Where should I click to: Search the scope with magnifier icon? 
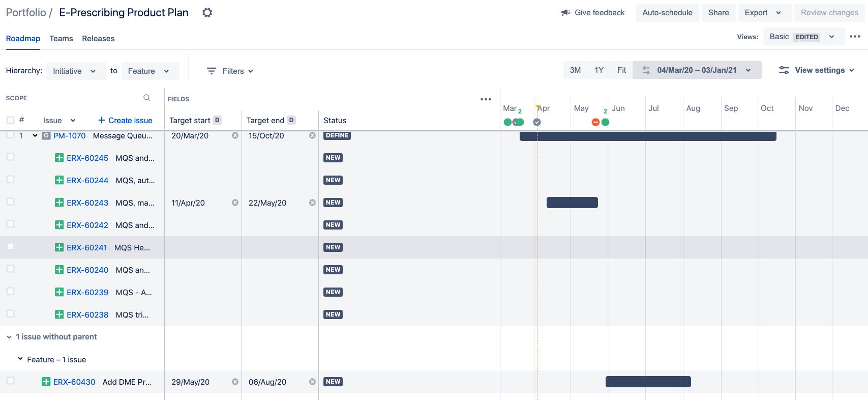(x=147, y=98)
